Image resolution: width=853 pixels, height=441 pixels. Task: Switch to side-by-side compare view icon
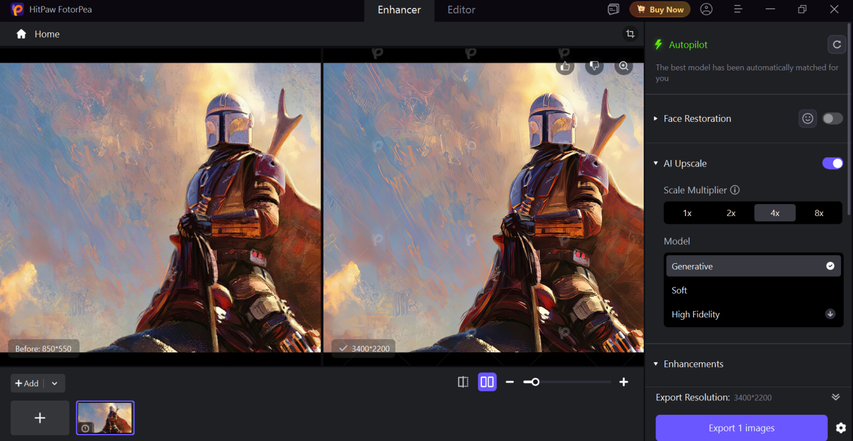487,382
